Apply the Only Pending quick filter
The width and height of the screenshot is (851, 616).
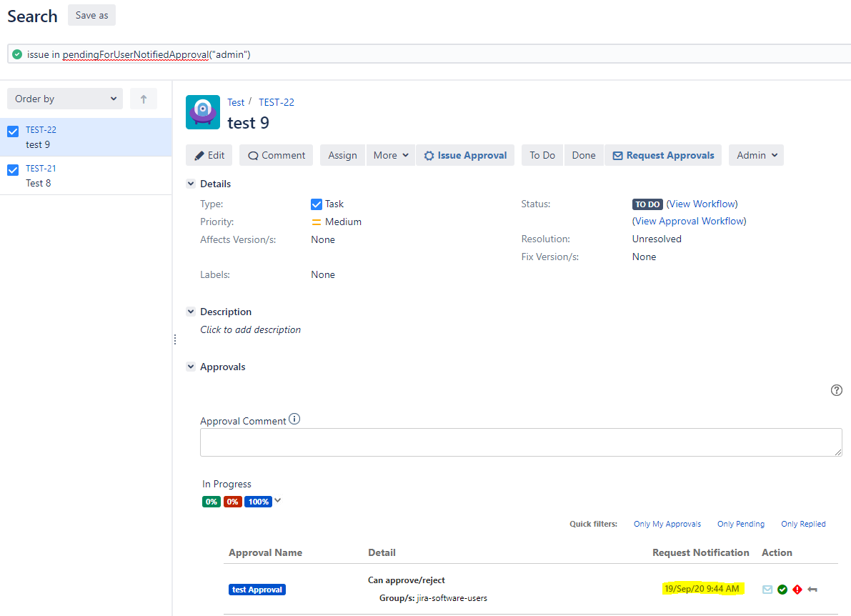(x=740, y=524)
